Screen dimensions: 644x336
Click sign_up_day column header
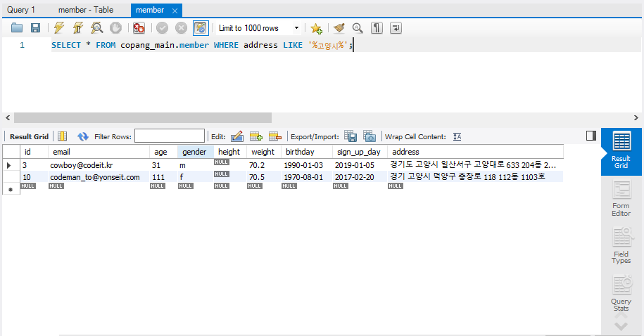coord(360,152)
